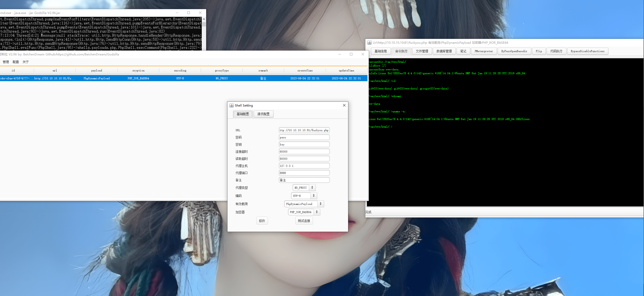The width and height of the screenshot is (644, 296).
Task: Click the 备注 remark input field
Action: (x=304, y=180)
